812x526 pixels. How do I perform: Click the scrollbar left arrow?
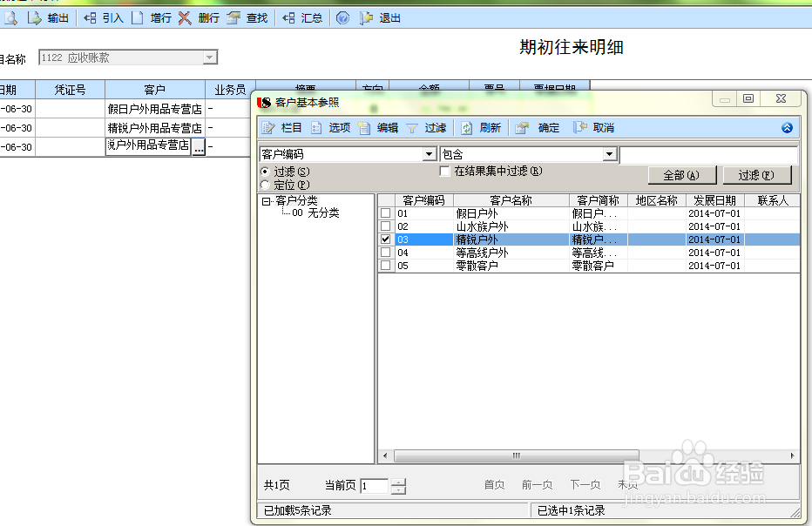pos(385,455)
